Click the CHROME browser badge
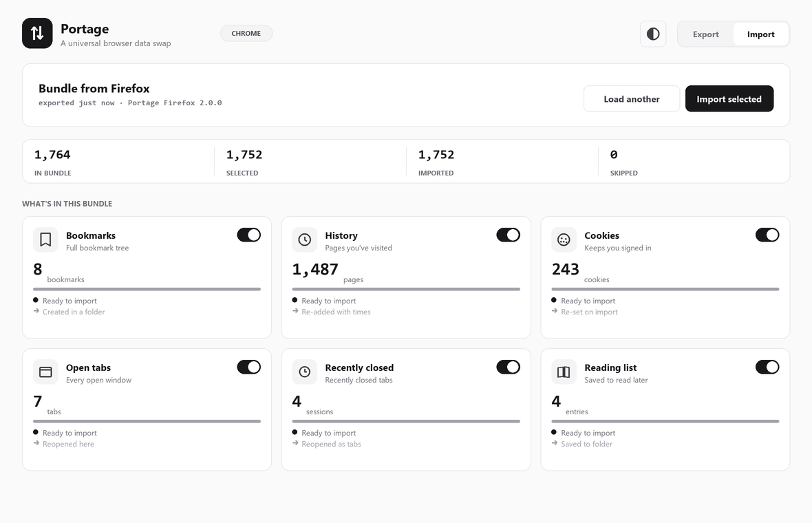 (x=246, y=33)
